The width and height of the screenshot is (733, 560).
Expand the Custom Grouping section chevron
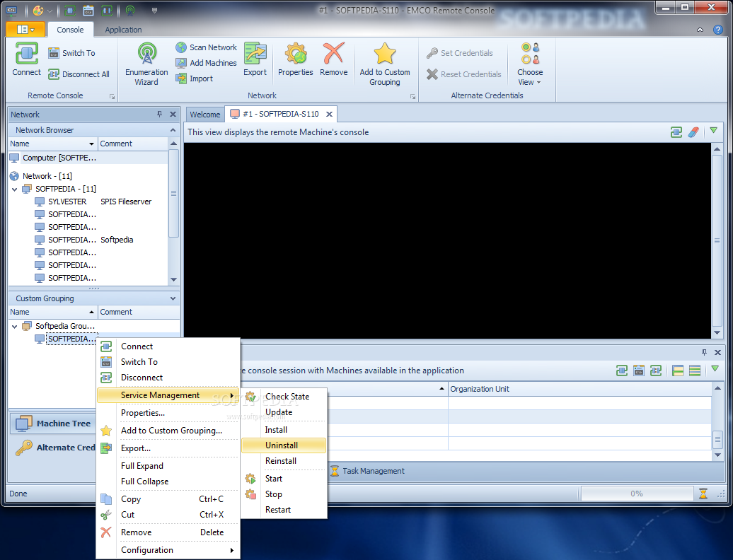point(173,298)
